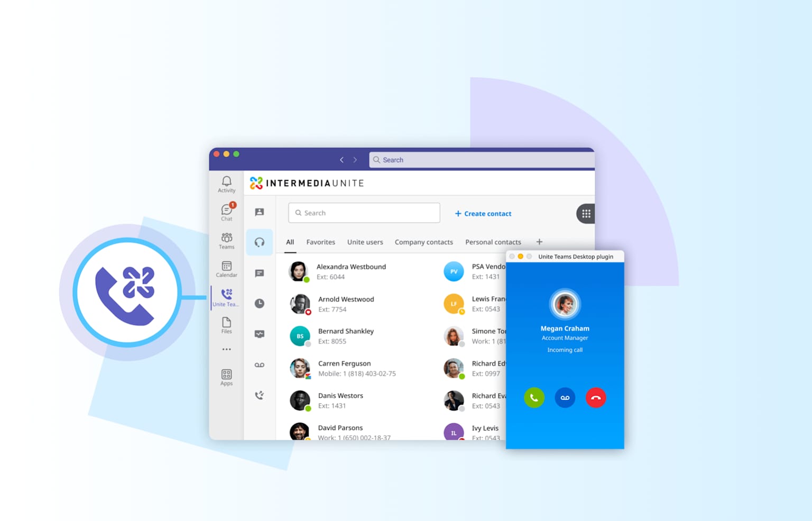This screenshot has height=521, width=812.
Task: Select the Unite Teams phone app
Action: pos(226,297)
